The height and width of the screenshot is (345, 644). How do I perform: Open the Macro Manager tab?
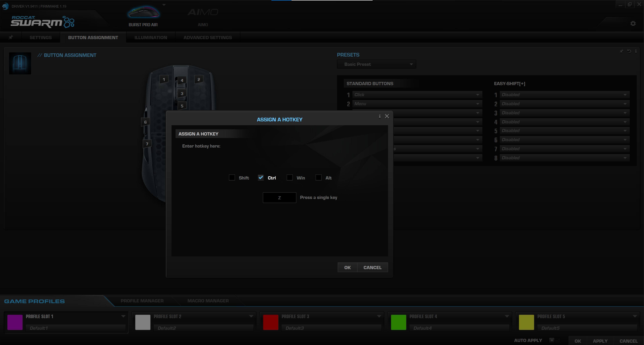[x=208, y=301]
